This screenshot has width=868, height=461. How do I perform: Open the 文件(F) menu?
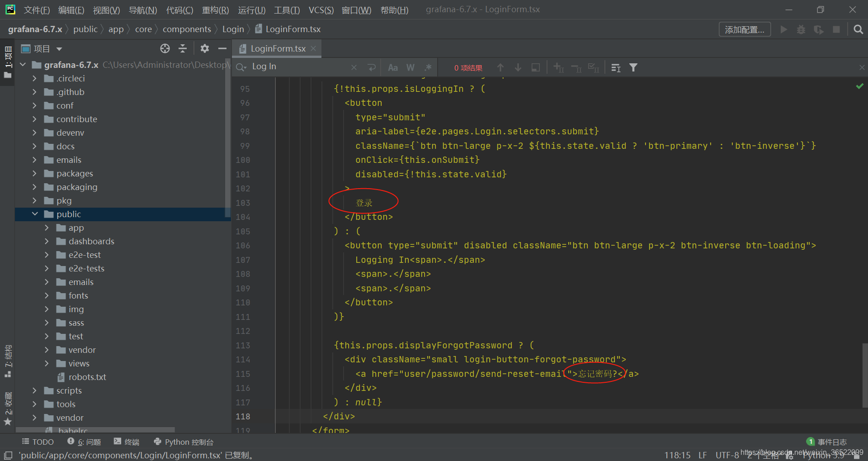point(37,10)
